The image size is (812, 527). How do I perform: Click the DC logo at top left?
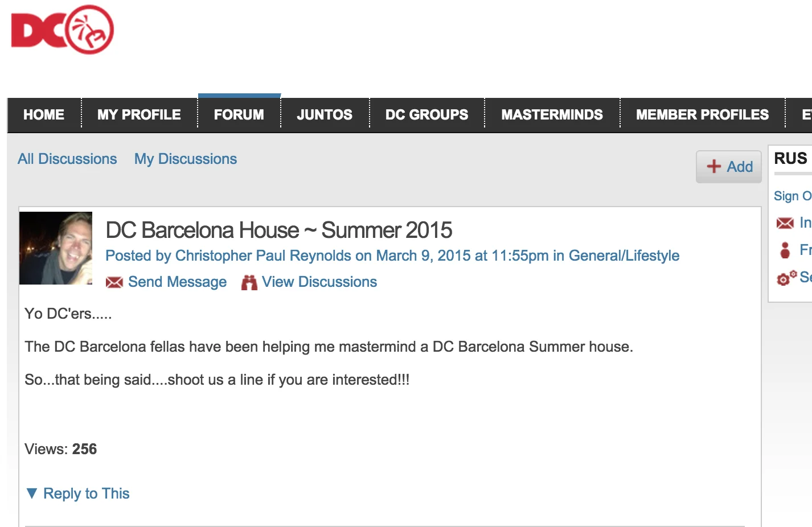63,30
